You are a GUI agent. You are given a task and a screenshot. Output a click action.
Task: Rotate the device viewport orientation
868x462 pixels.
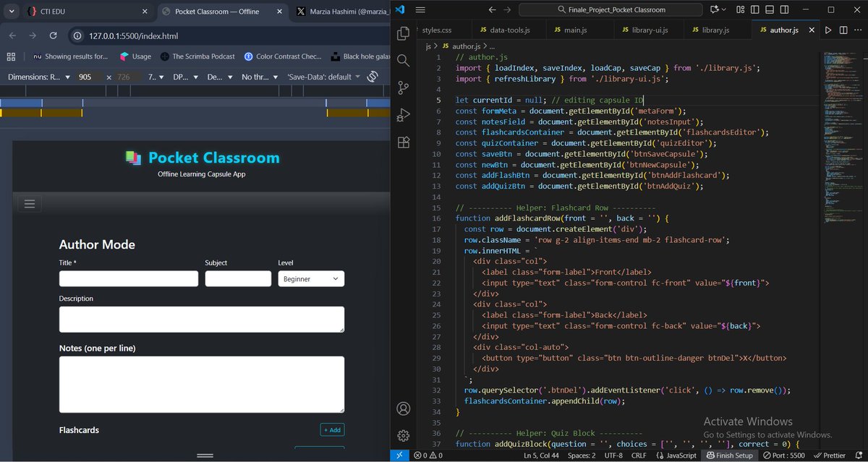pyautogui.click(x=373, y=77)
